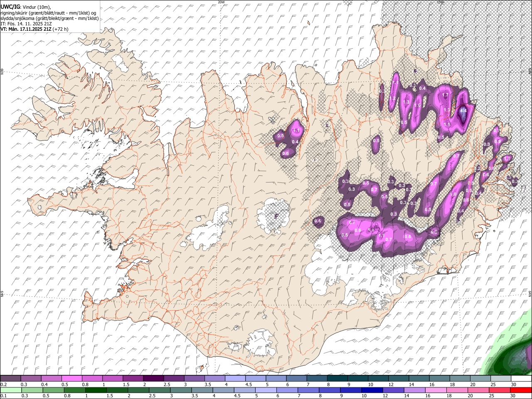This screenshot has height=399, width=532.
Task: Select the 'rigning/skúrir' legend description line
Action: [49, 12]
